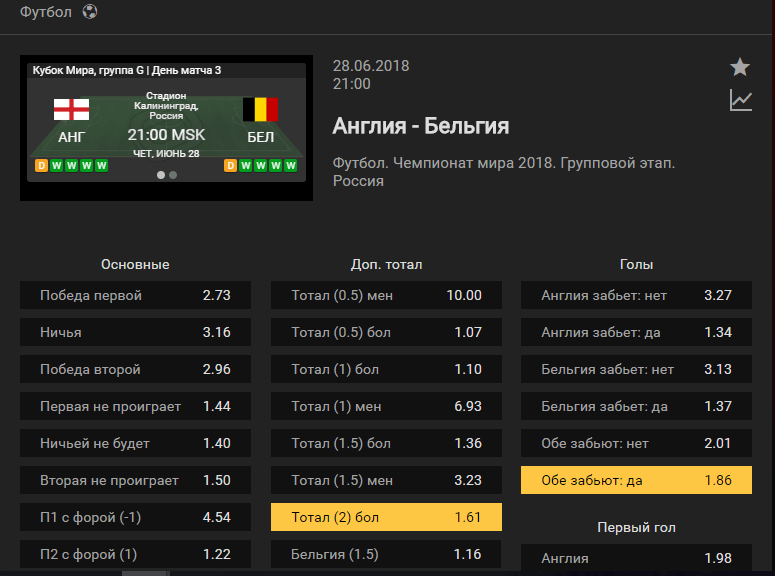Choose Ничьей не будет 1.40
Viewport: 775px width, 576px height.
point(135,443)
